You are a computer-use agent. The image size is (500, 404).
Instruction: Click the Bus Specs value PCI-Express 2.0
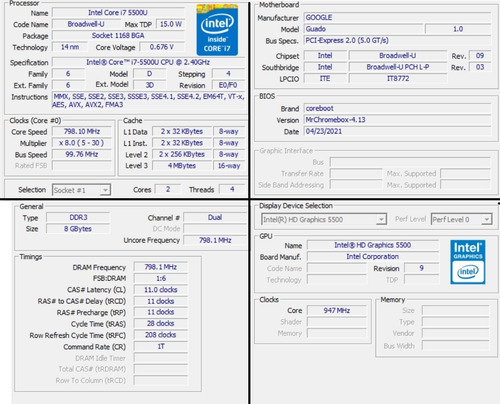[x=397, y=41]
